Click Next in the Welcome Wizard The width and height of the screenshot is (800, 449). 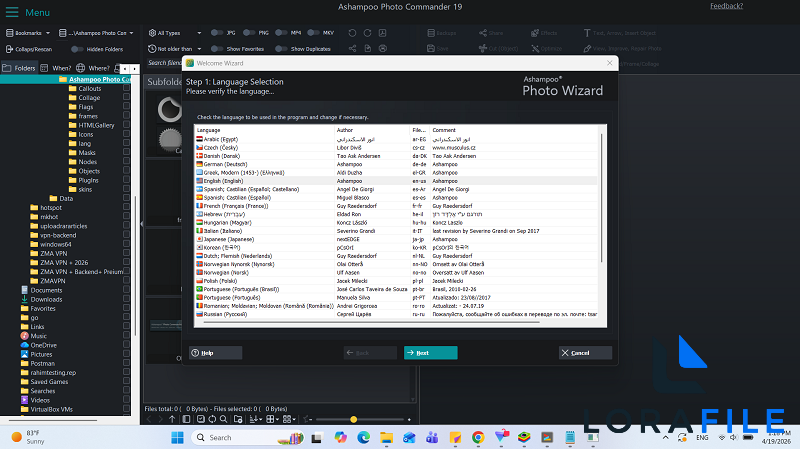pos(431,353)
